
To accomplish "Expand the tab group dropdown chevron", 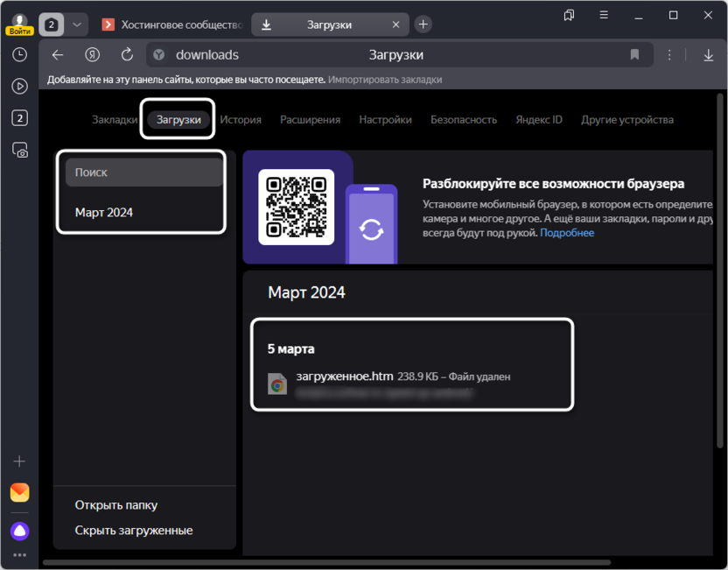I will (x=77, y=25).
